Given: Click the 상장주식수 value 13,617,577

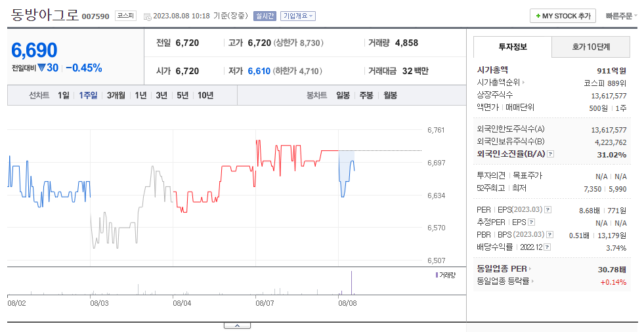Looking at the screenshot, I should (609, 96).
